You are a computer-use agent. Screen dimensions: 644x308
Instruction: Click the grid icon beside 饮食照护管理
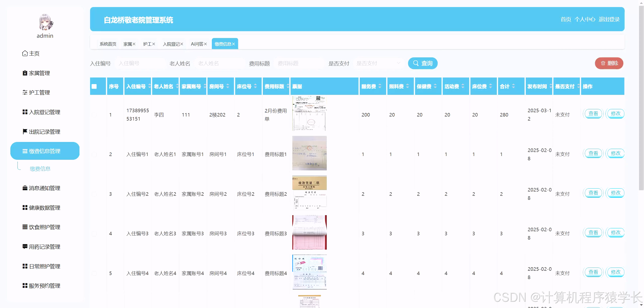point(25,227)
